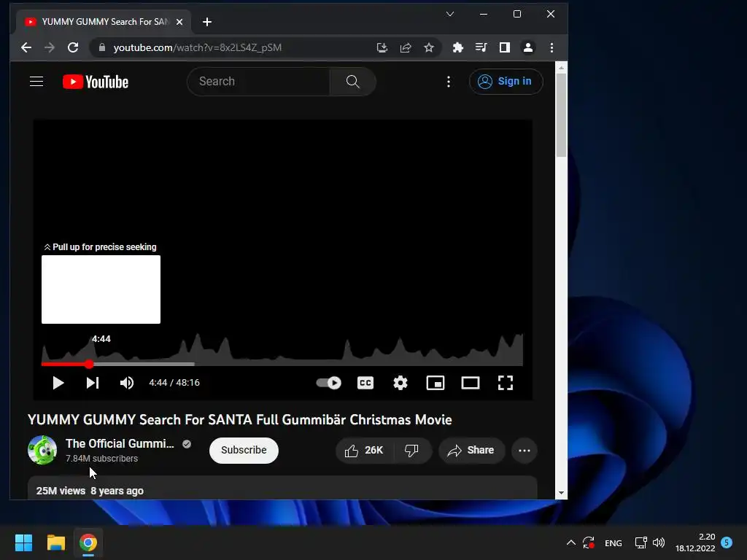Image resolution: width=747 pixels, height=560 pixels.
Task: Reload the page
Action: [x=73, y=47]
